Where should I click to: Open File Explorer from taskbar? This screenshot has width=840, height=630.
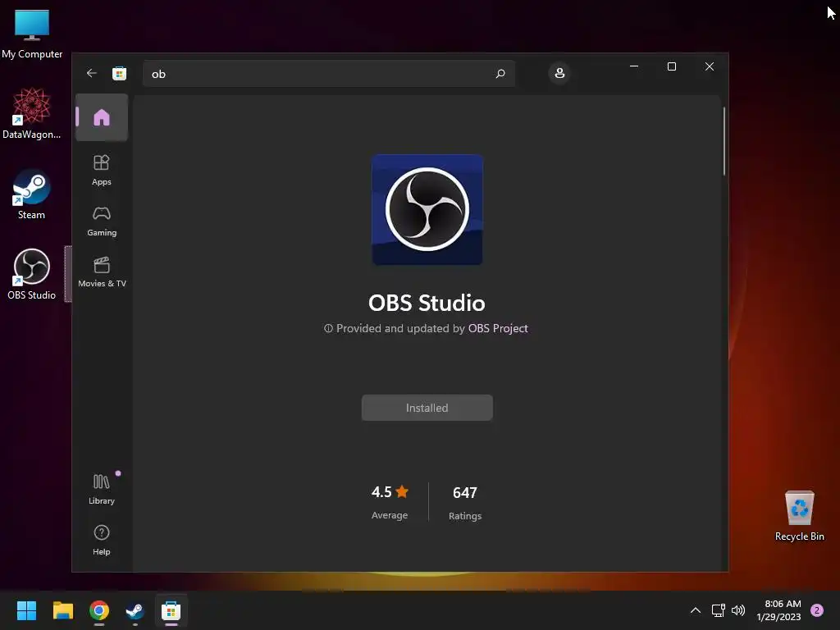62,610
